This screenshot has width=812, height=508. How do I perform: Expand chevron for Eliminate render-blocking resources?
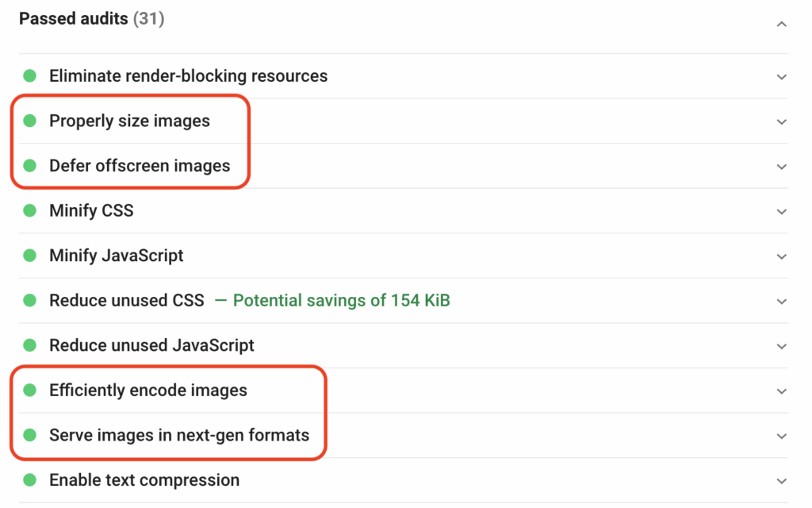click(782, 77)
